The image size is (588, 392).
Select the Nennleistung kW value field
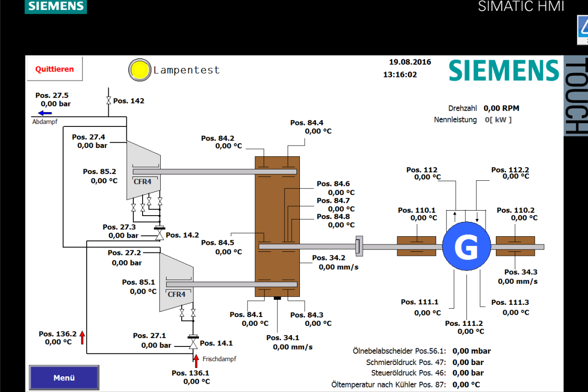click(x=498, y=120)
